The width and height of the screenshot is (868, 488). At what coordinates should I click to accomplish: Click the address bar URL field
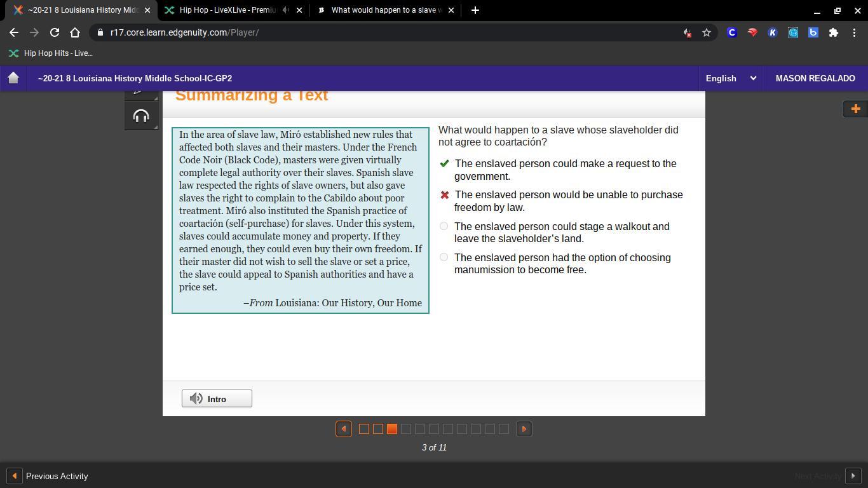(x=394, y=32)
